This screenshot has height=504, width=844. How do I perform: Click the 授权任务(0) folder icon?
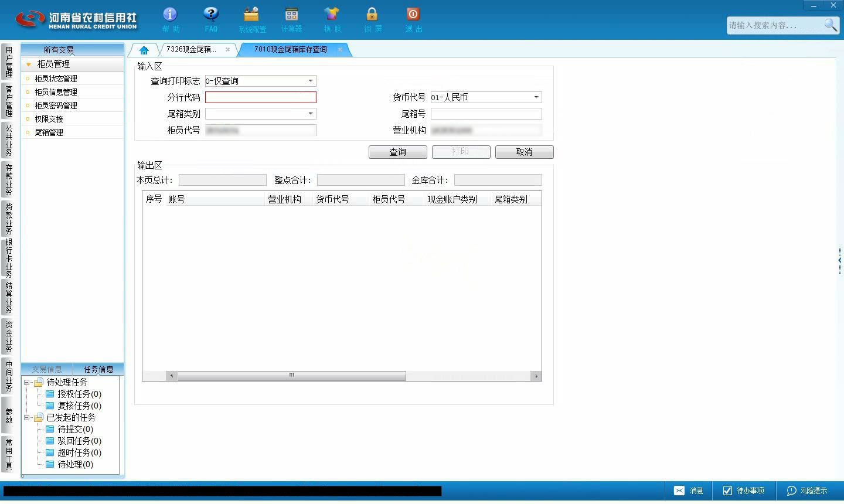coord(50,394)
